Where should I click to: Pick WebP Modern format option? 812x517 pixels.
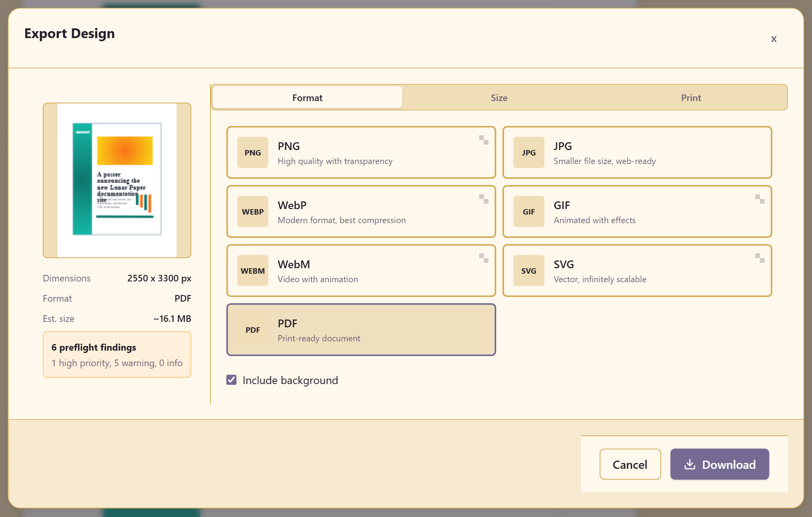(x=361, y=211)
